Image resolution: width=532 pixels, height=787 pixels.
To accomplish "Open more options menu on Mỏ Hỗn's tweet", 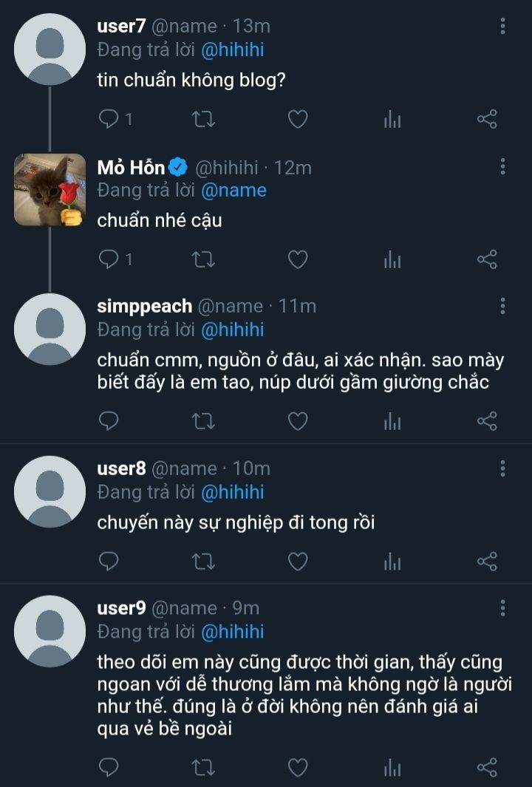I will click(502, 167).
